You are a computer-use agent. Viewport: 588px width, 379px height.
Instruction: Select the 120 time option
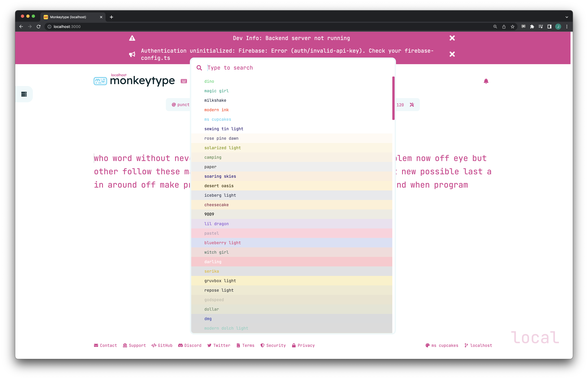coord(400,105)
